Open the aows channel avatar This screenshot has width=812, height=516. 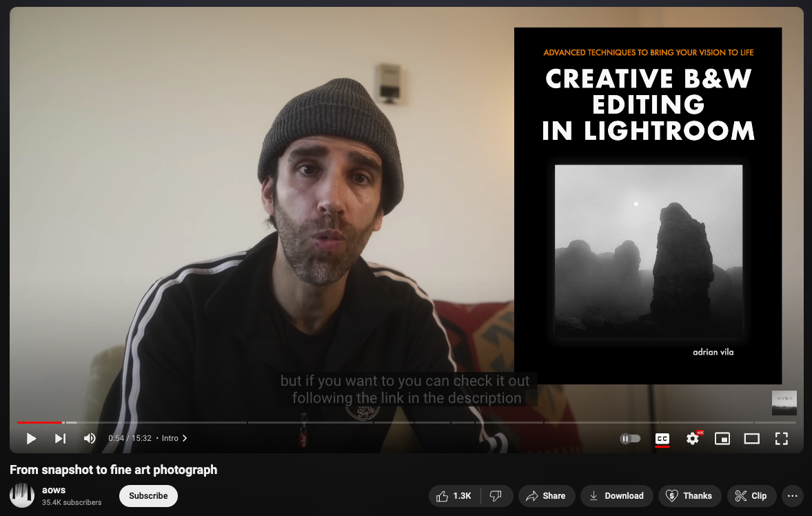(22, 495)
